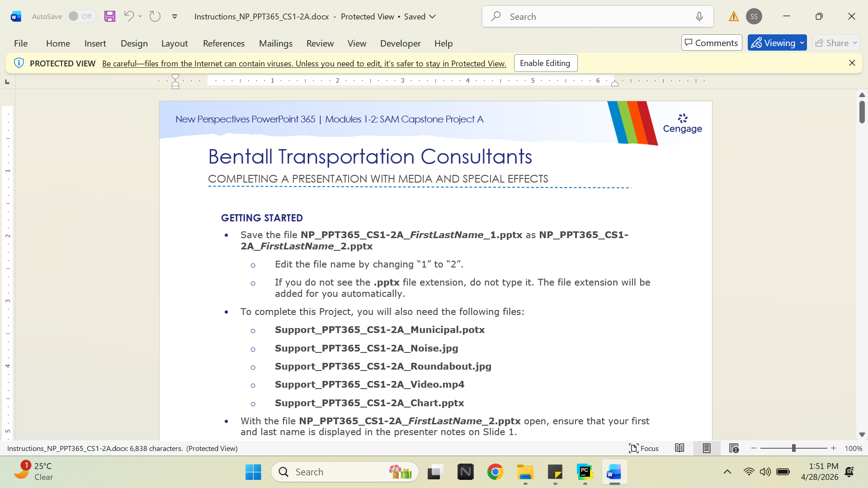This screenshot has height=488, width=868.
Task: Open the Windows Start menu
Action: point(253,472)
